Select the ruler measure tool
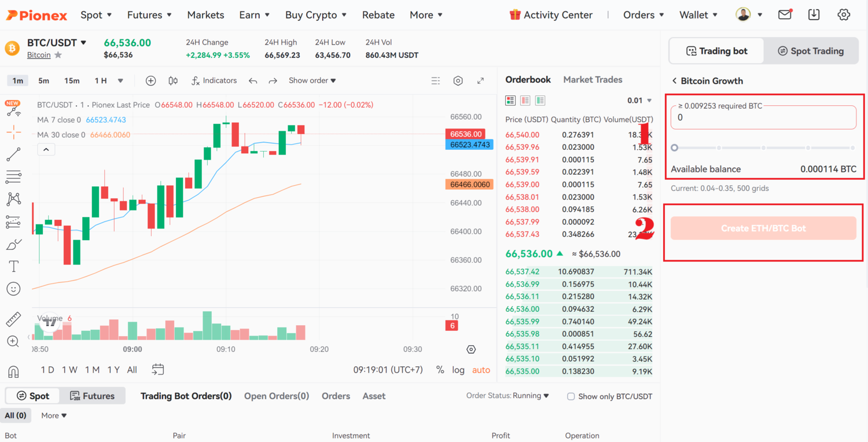The image size is (868, 442). (x=13, y=319)
